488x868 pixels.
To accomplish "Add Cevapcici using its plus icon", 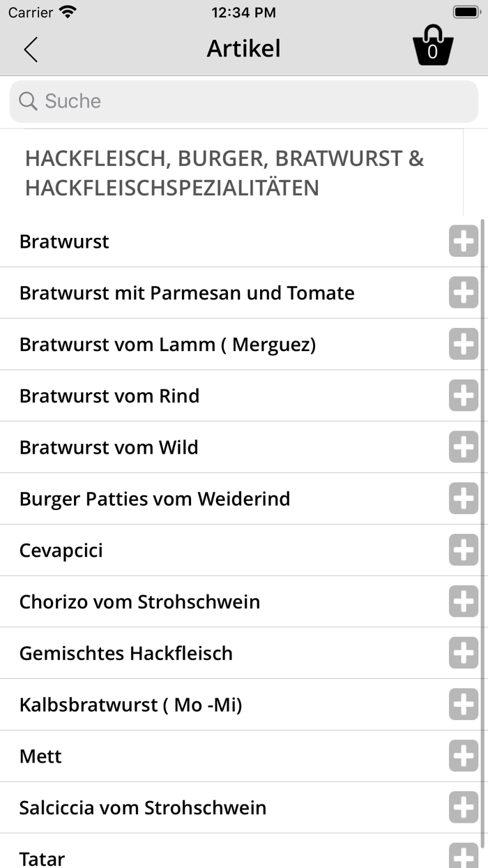I will pyautogui.click(x=463, y=550).
